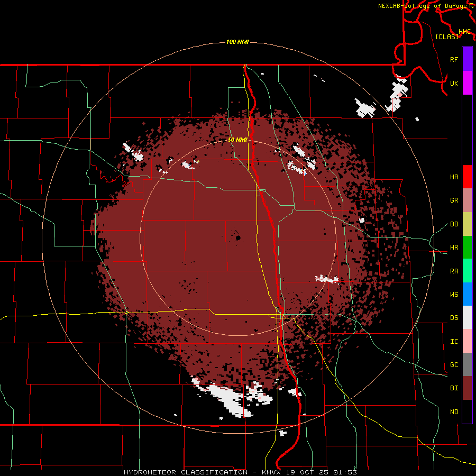Select the BD yellow legend block
The height and width of the screenshot is (476, 476).
tap(467, 224)
